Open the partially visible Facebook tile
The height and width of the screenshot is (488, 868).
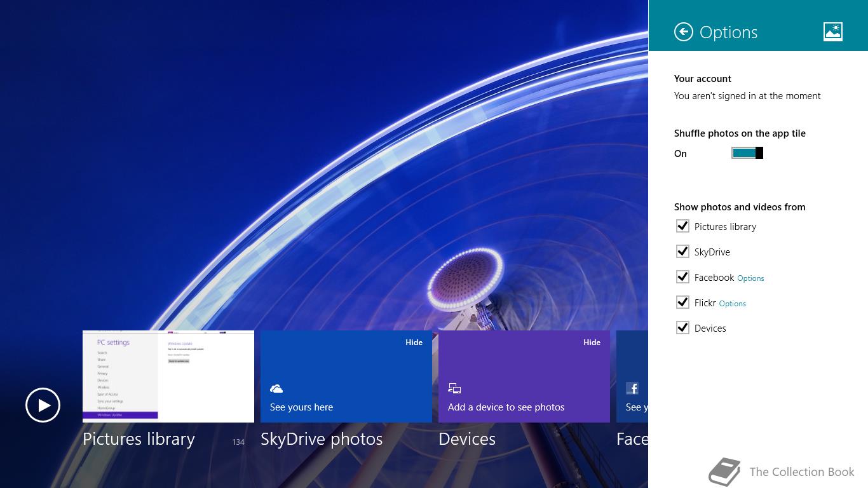(632, 376)
